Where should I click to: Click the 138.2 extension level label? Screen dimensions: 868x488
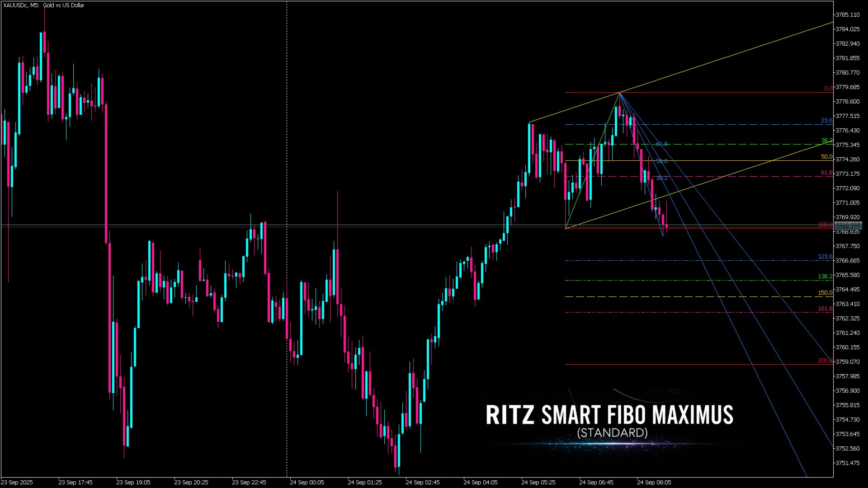(x=826, y=275)
